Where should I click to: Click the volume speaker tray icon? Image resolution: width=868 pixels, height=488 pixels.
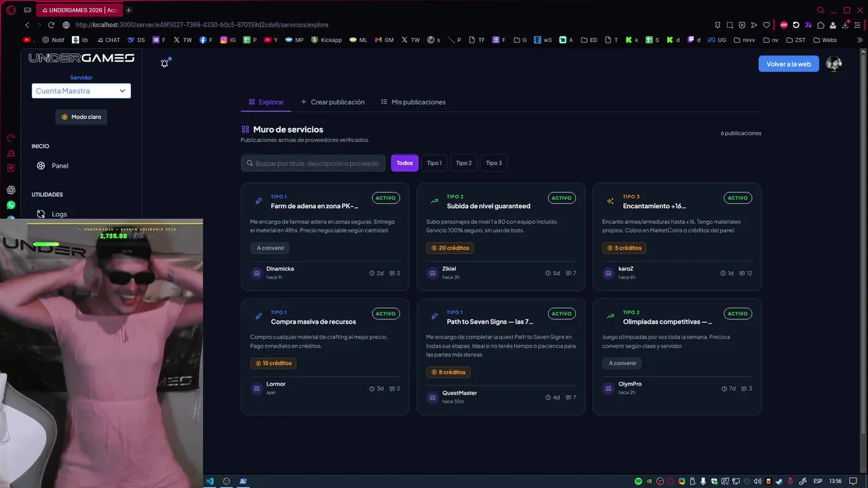pyautogui.click(x=757, y=481)
